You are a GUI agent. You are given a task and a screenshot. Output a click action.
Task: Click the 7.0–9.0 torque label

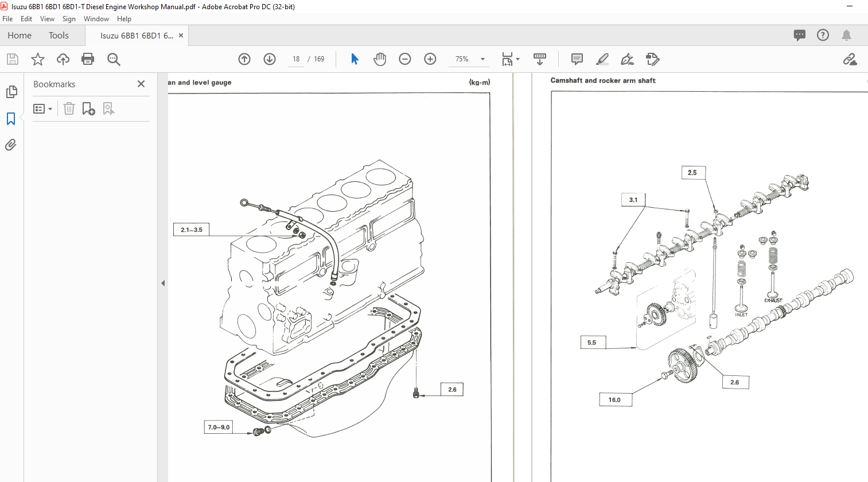point(219,427)
